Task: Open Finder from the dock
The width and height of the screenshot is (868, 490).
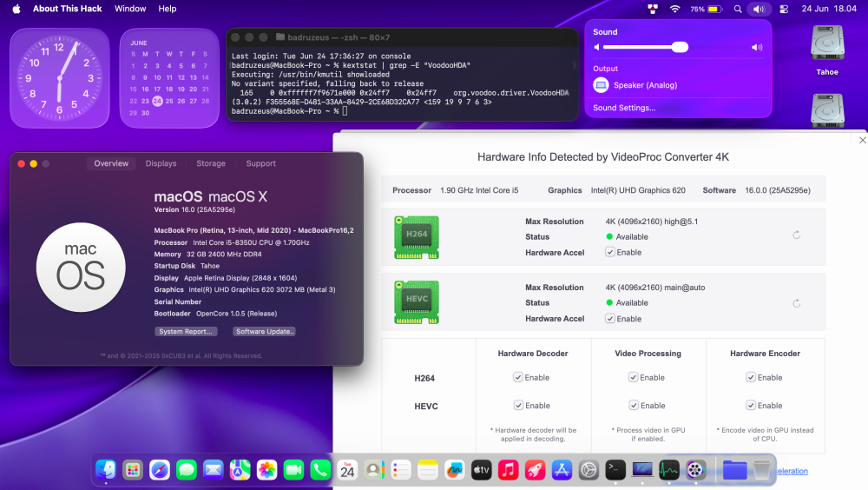Action: (x=106, y=470)
